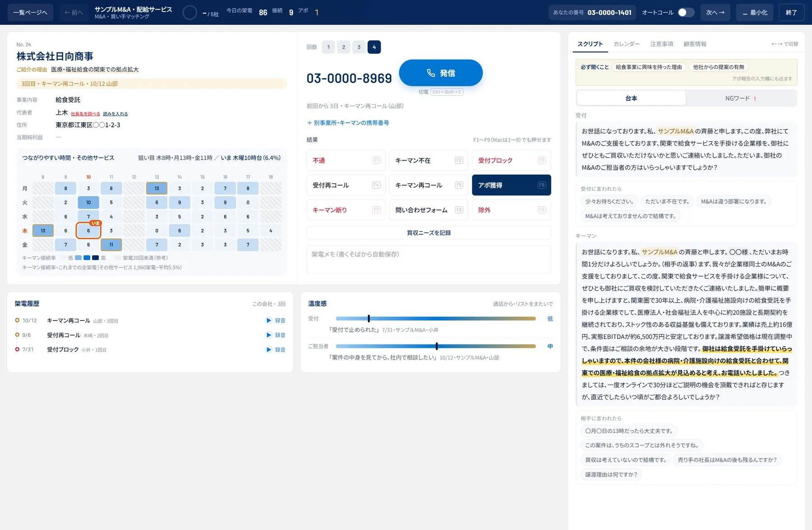
Task: Play recording for 9/6 受付再コール entry
Action: point(276,335)
